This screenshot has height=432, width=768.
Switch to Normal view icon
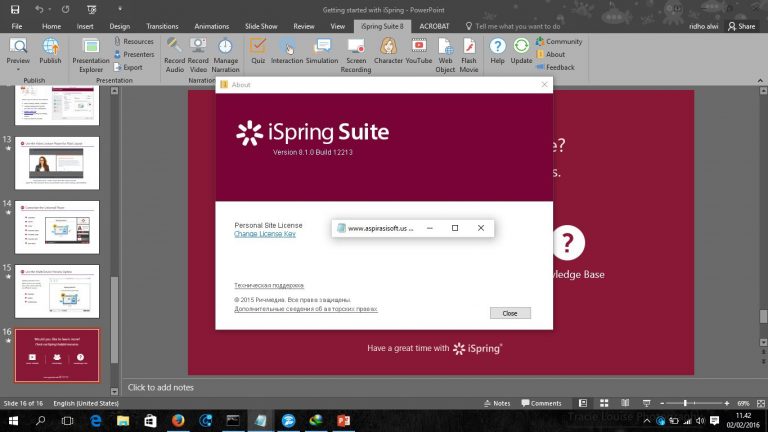(x=583, y=403)
